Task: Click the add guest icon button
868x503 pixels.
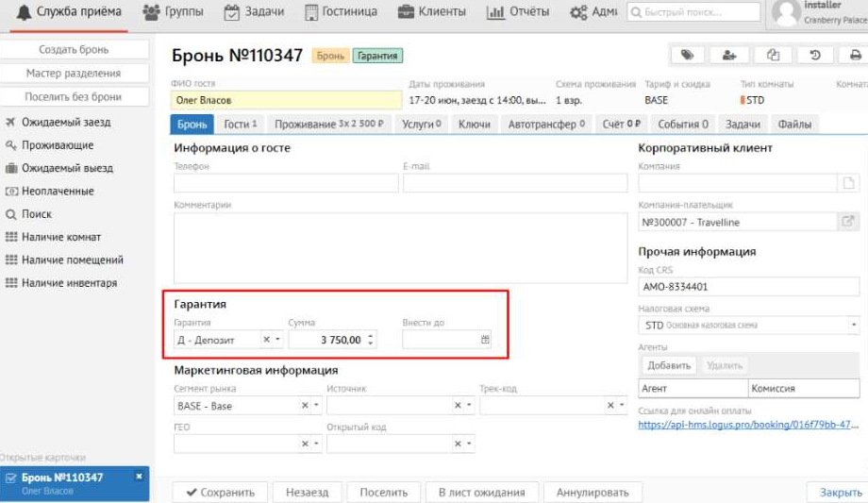Action: point(729,56)
